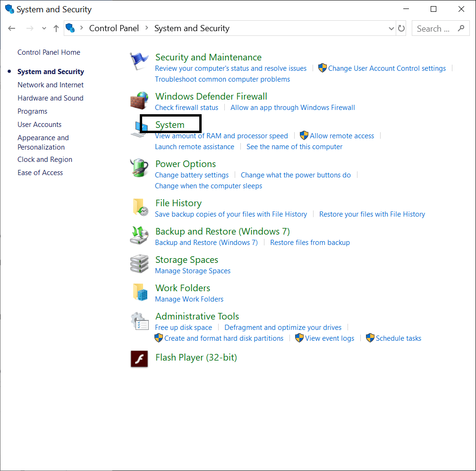Open the address bar dropdown arrow

(x=391, y=28)
